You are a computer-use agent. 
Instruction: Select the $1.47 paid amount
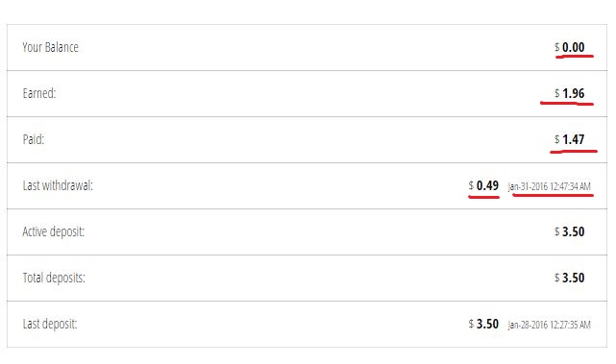(570, 139)
